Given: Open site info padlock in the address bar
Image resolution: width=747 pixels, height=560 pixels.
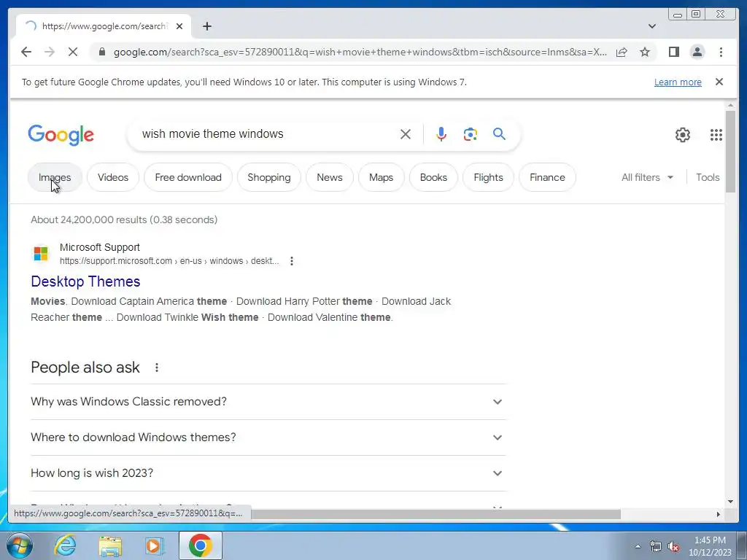Looking at the screenshot, I should pos(101,52).
